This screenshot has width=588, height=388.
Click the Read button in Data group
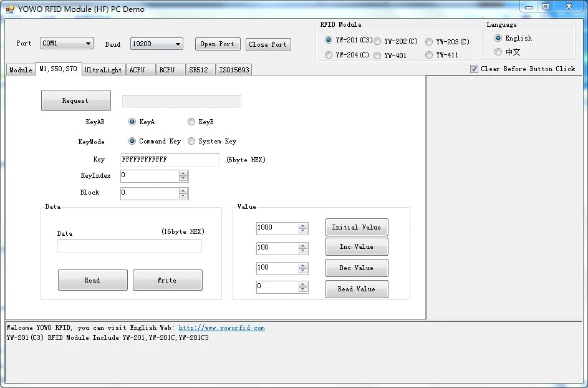[x=93, y=280]
